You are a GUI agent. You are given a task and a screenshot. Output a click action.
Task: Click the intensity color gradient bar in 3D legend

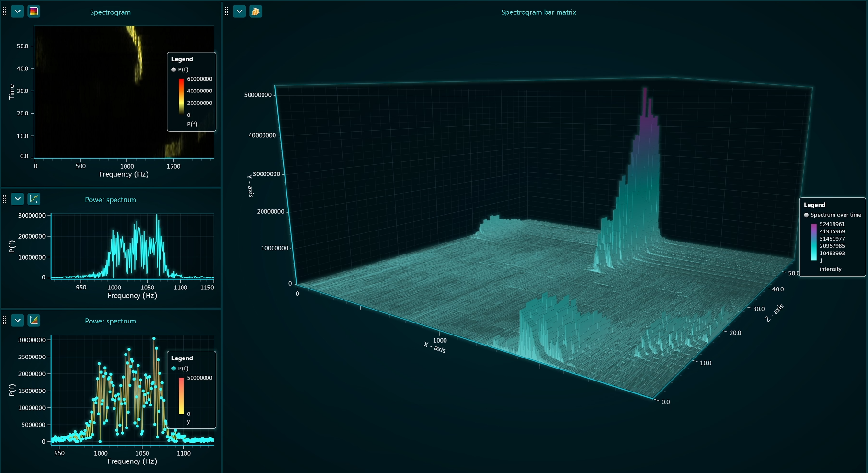pyautogui.click(x=813, y=242)
